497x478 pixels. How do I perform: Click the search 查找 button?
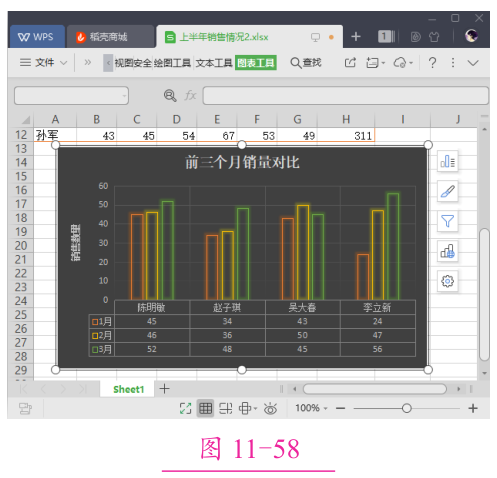coord(306,63)
